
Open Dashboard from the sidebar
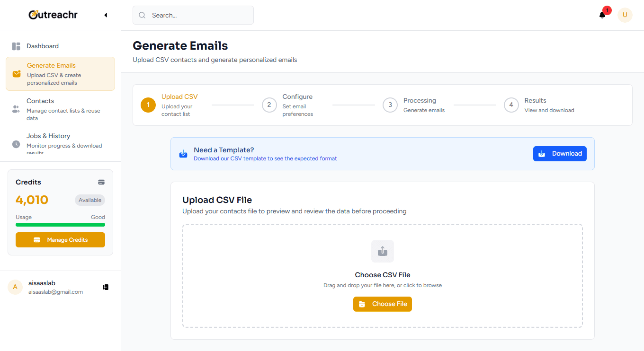point(43,46)
